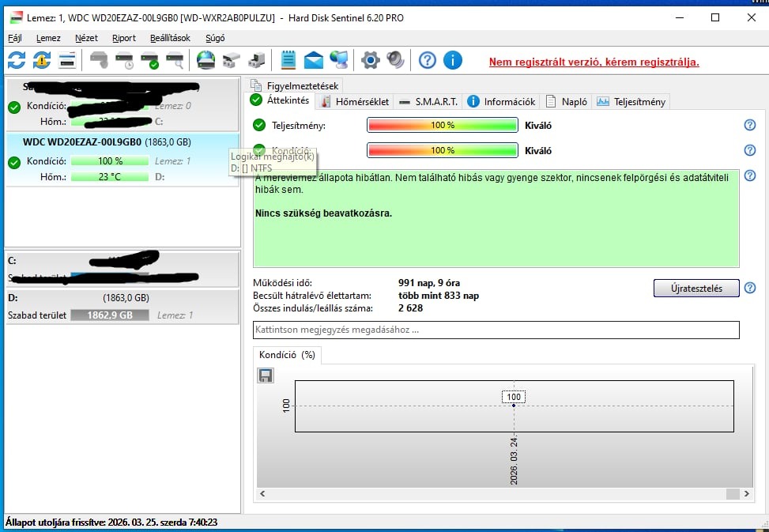Click the refresh icon with yellow warning sign
The height and width of the screenshot is (532, 769).
tap(42, 60)
